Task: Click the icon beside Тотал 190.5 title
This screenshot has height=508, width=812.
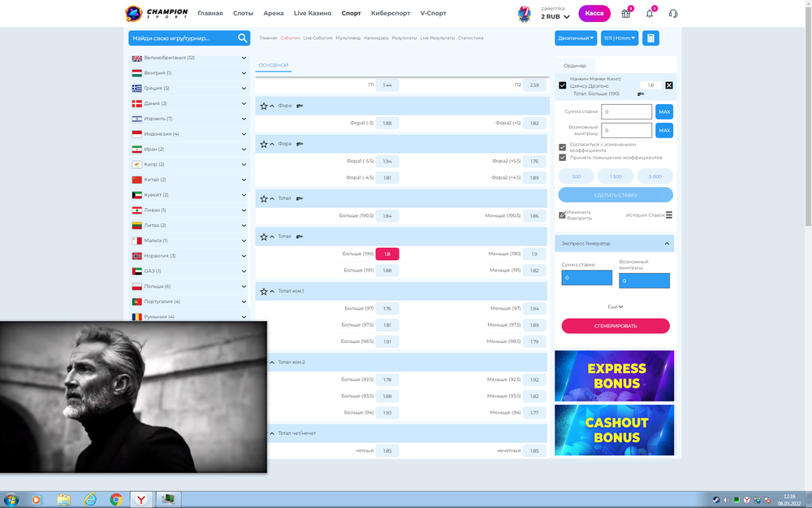Action: pyautogui.click(x=300, y=198)
